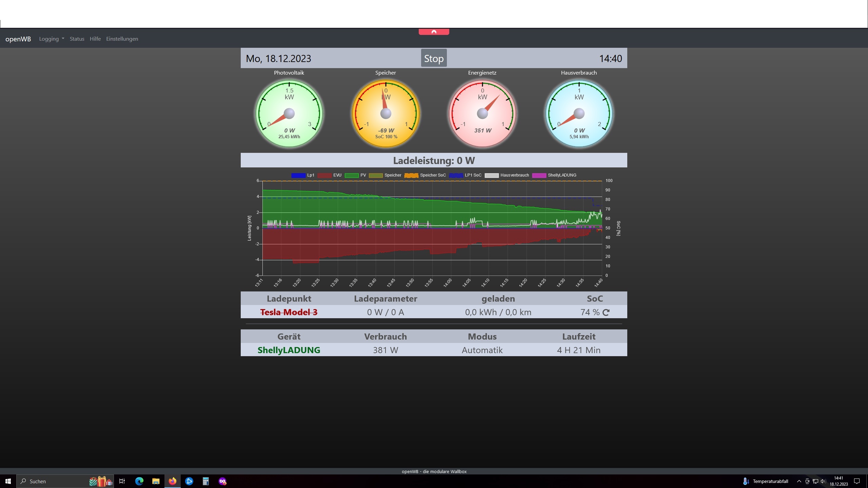Open the Einstellungen menu item
The height and width of the screenshot is (488, 868).
pyautogui.click(x=122, y=39)
